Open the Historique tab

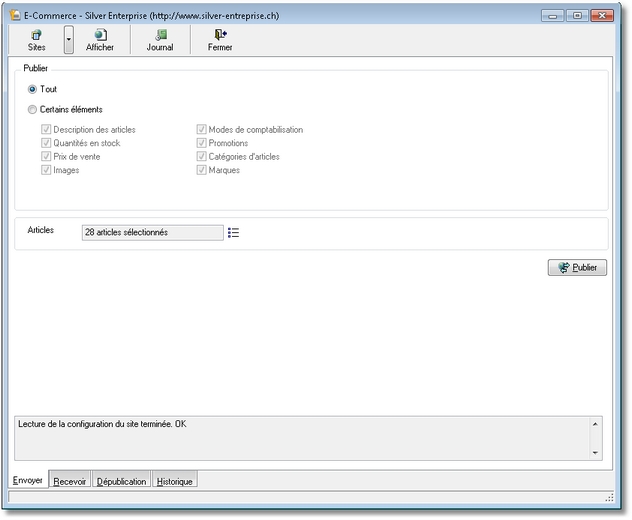174,481
